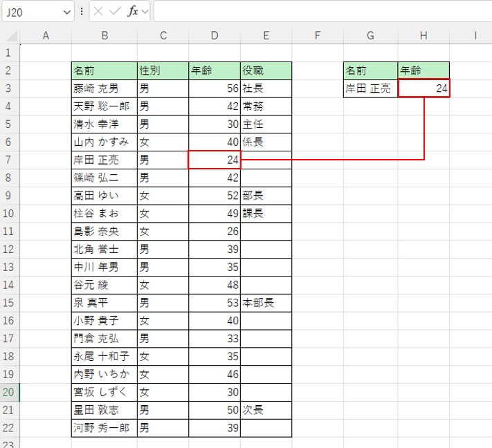The width and height of the screenshot is (492, 448).
Task: Select cell with 河野 秀一郎
Action: (104, 428)
